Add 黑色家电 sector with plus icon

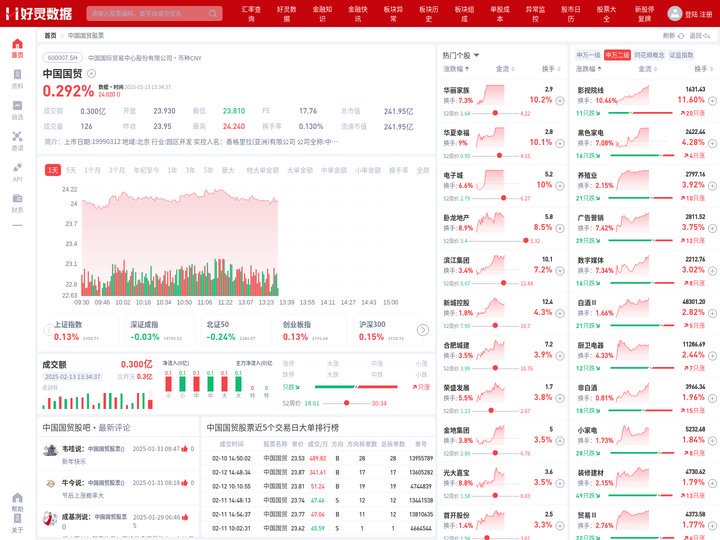click(712, 143)
